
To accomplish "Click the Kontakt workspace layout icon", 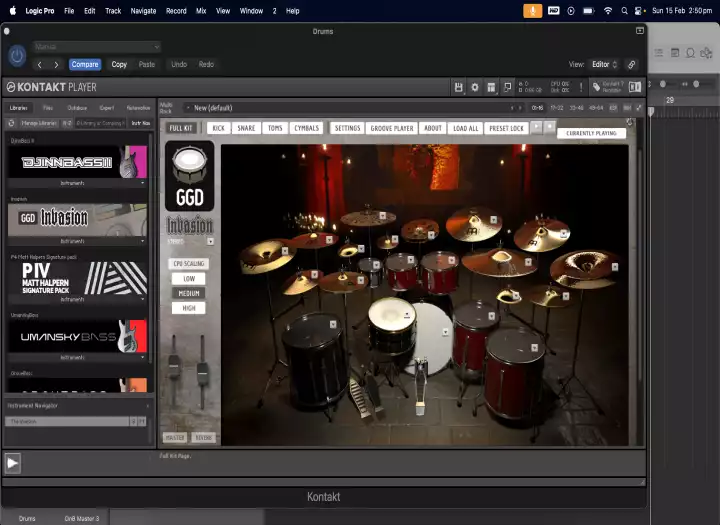I will coord(491,87).
